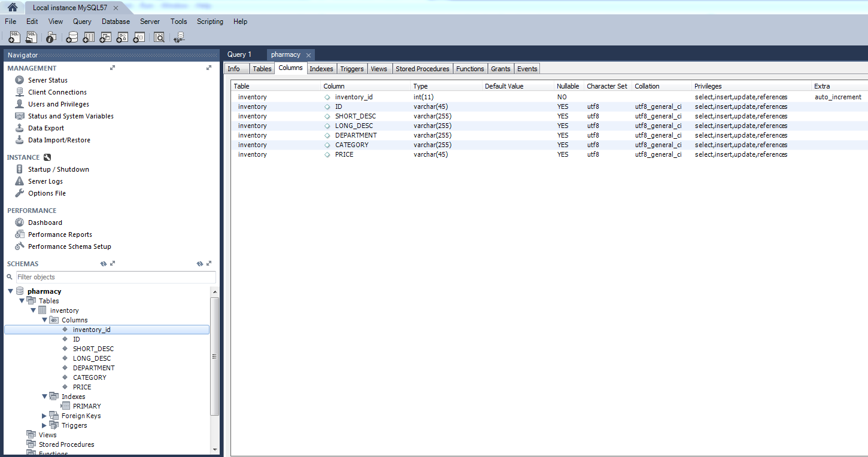Click the Filter objects search field

(x=116, y=277)
